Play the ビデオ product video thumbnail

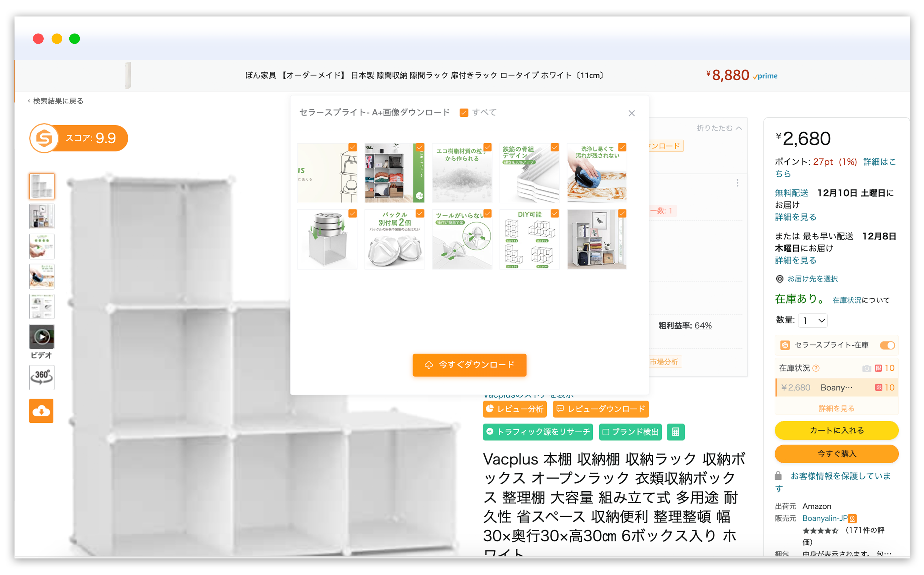(42, 337)
